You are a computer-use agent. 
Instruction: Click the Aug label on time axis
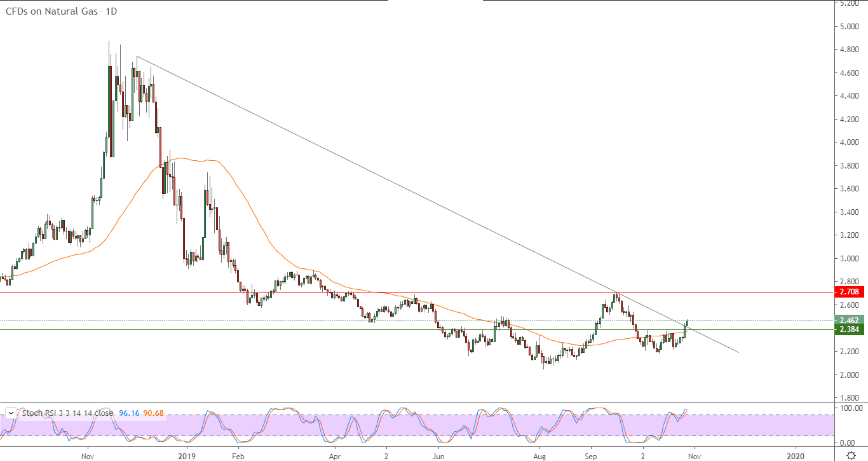pos(539,456)
